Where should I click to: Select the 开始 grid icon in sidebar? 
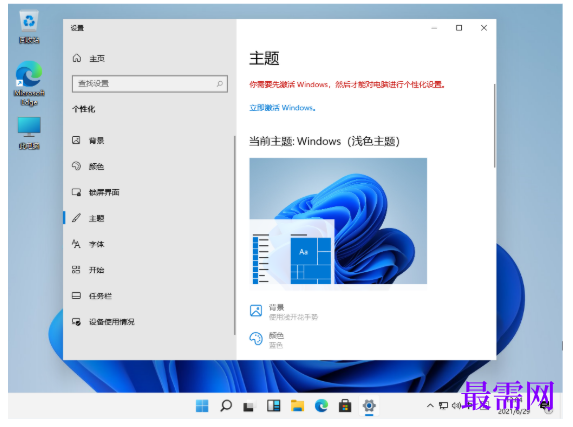76,270
